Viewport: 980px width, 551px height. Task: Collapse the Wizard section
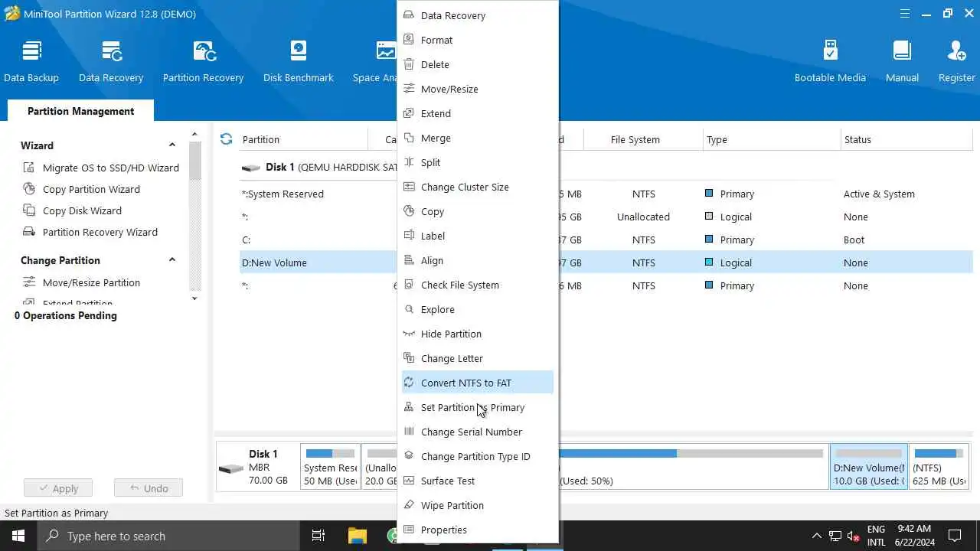click(x=172, y=145)
